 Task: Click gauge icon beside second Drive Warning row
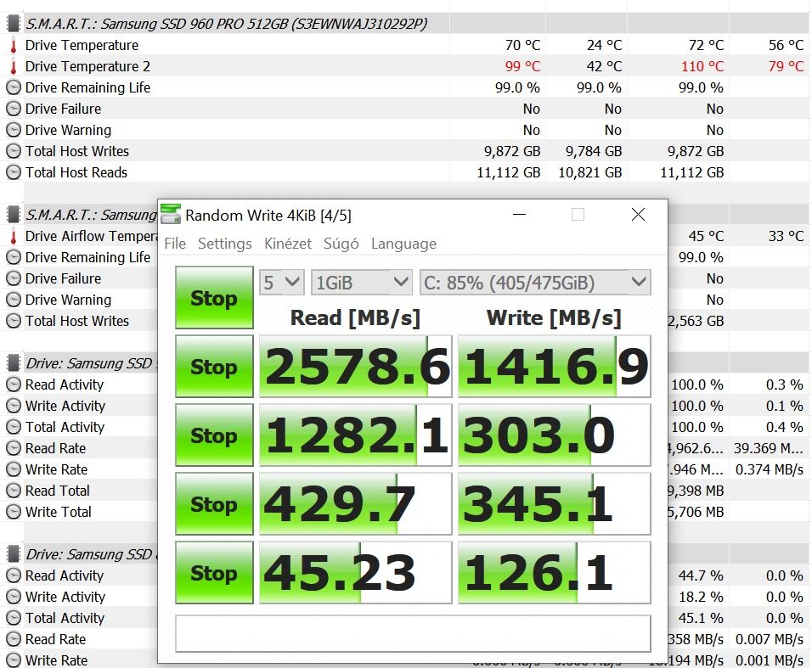14,300
